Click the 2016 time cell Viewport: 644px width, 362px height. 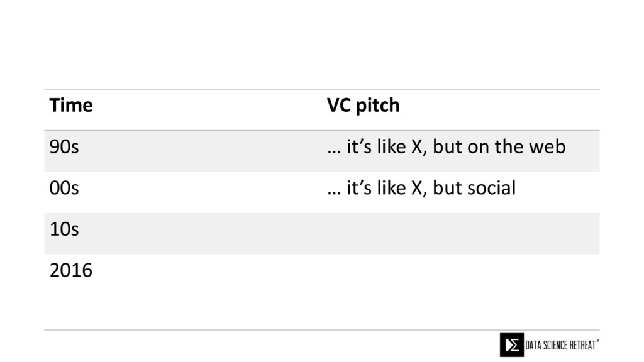(70, 271)
